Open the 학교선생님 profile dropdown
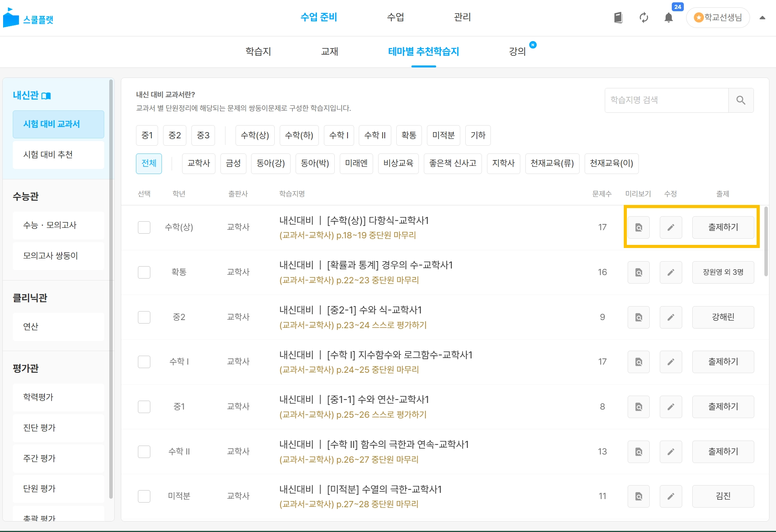The width and height of the screenshot is (776, 532). [718, 17]
